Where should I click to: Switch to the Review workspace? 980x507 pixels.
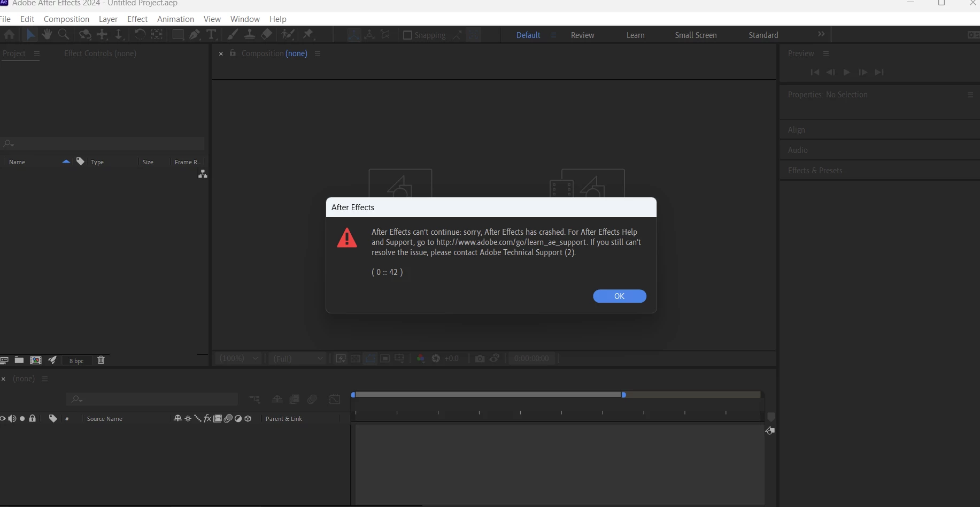click(582, 35)
